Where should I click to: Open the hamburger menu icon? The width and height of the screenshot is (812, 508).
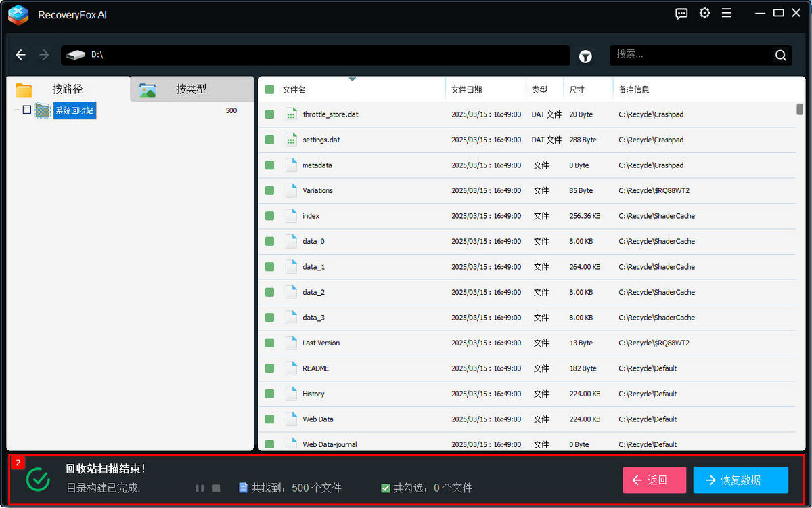727,14
